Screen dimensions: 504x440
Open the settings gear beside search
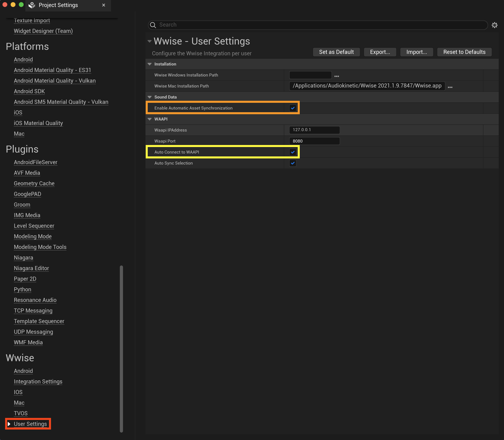click(x=495, y=25)
